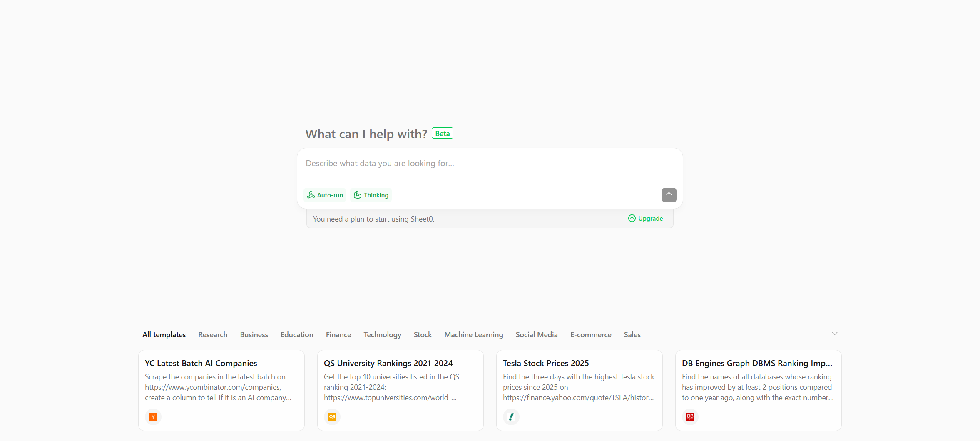Click the send arrow button
The image size is (980, 441).
point(669,195)
